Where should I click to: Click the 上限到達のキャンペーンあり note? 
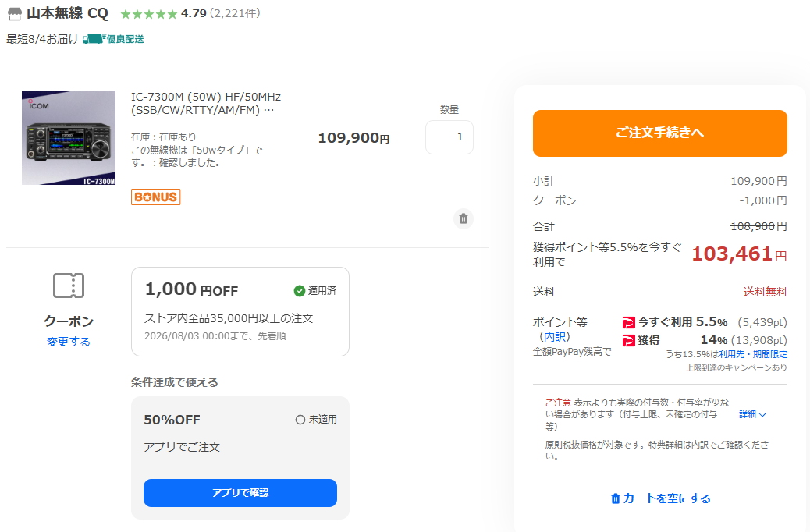(x=737, y=367)
